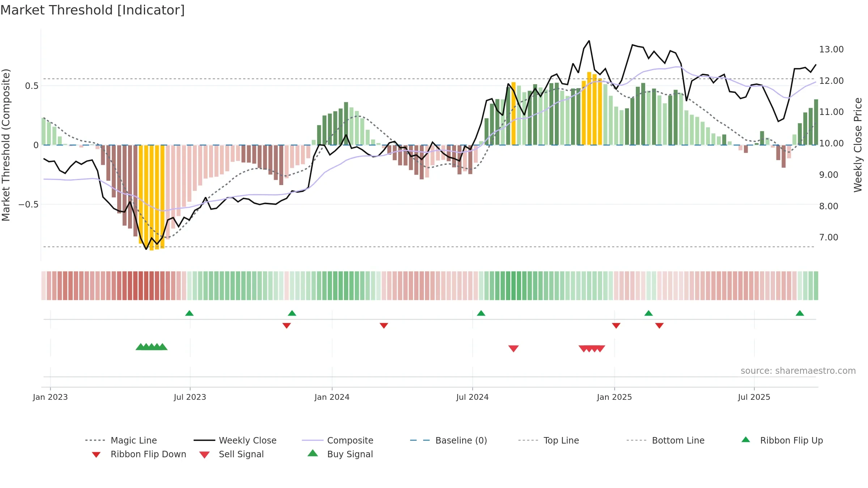Image resolution: width=868 pixels, height=488 pixels.
Task: Toggle the Composite legend entry
Action: click(337, 440)
